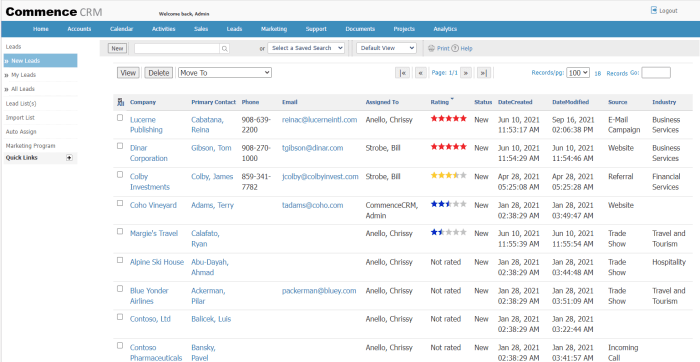Open the Activities menu
This screenshot has width=700, height=362.
click(x=163, y=29)
